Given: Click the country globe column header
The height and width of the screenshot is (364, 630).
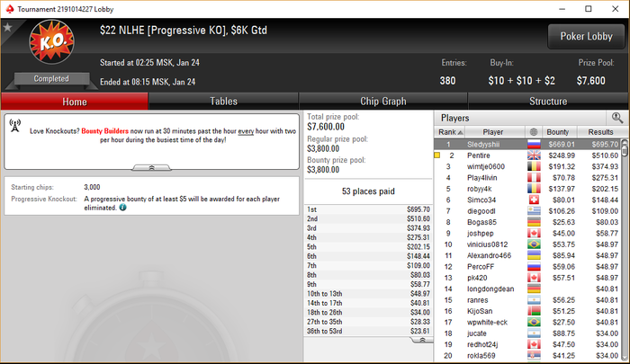Looking at the screenshot, I should pyautogui.click(x=533, y=132).
